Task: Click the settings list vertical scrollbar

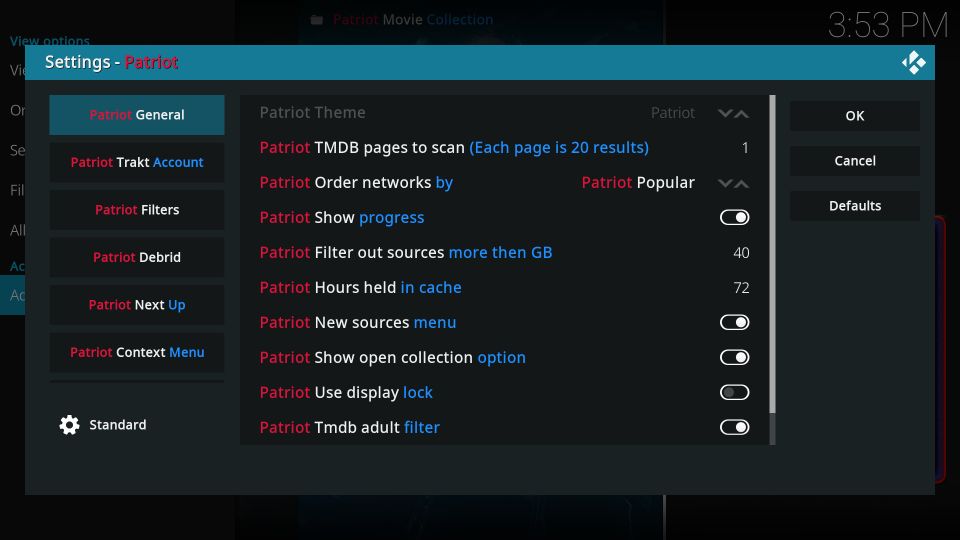Action: click(772, 269)
